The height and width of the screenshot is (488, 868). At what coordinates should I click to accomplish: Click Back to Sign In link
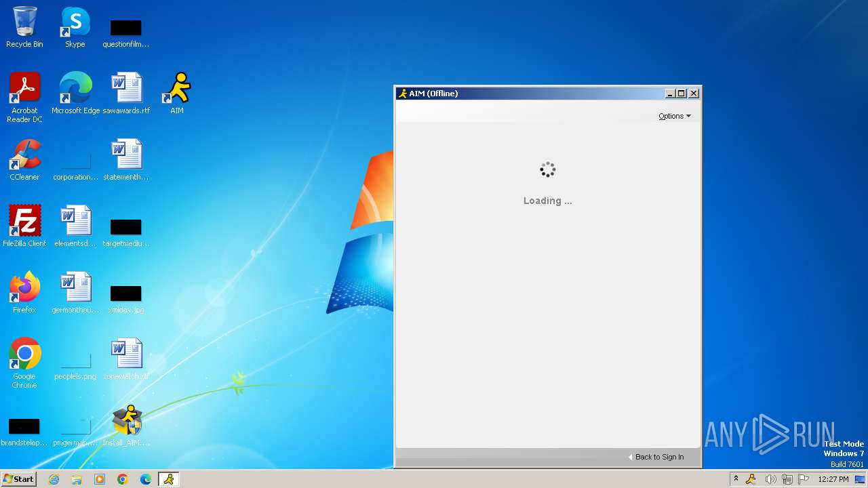pyautogui.click(x=656, y=457)
